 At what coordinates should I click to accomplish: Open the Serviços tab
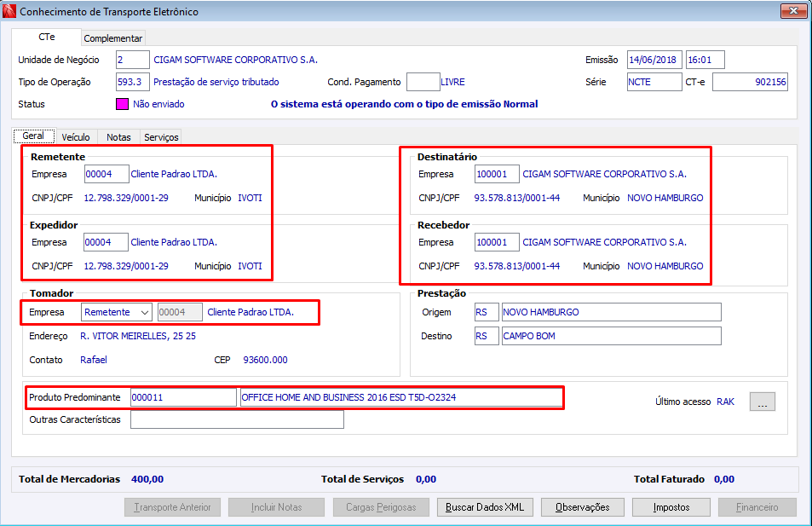pyautogui.click(x=161, y=136)
